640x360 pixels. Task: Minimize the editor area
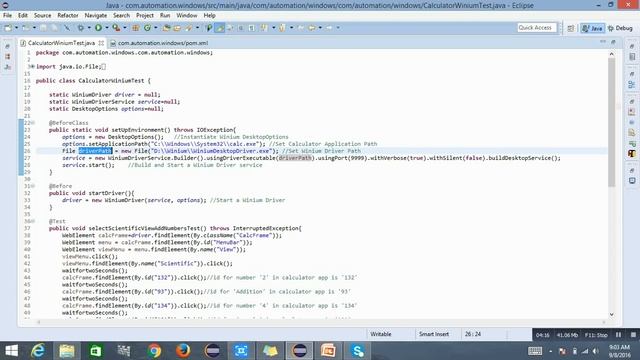click(603, 42)
